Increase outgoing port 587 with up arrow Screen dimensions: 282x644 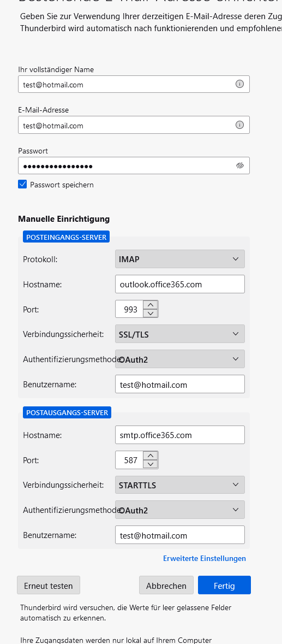(x=151, y=456)
